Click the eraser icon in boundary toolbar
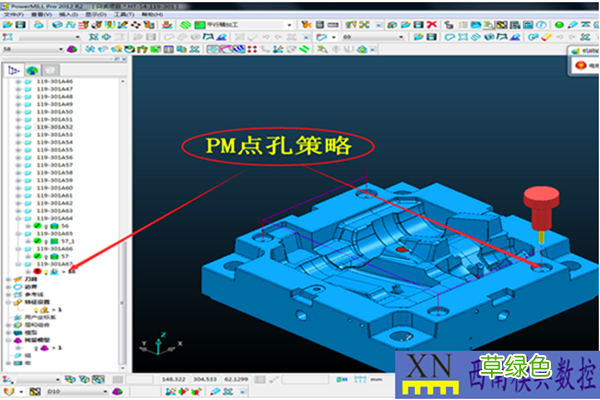The height and width of the screenshot is (400, 600). (x=546, y=37)
